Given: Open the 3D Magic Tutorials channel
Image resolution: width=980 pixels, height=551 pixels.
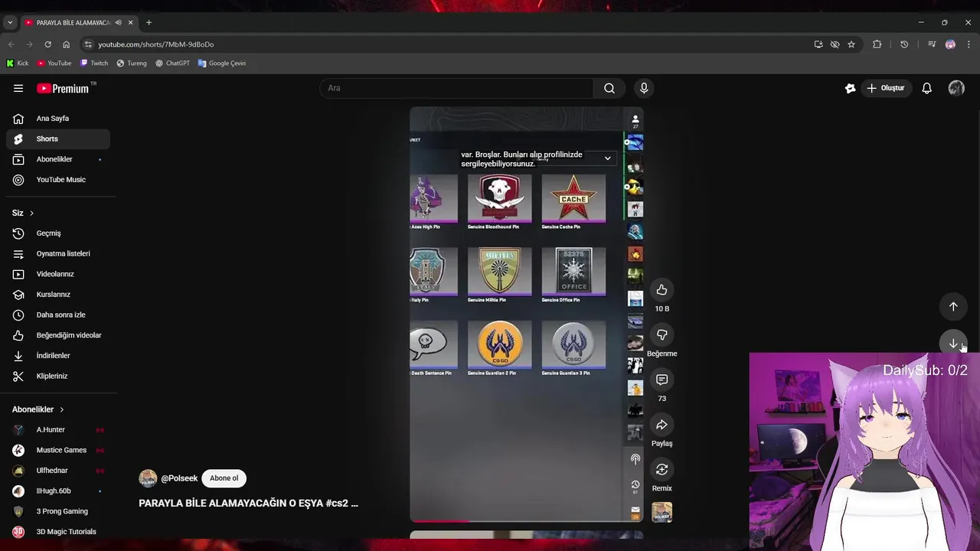Looking at the screenshot, I should coord(58,532).
